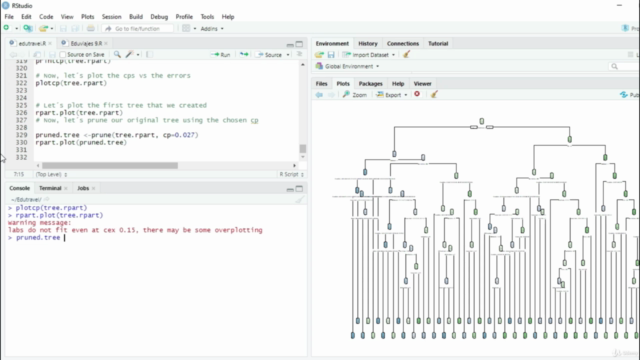The width and height of the screenshot is (640, 360).
Task: Open the Tools menu
Action: pyautogui.click(x=207, y=17)
